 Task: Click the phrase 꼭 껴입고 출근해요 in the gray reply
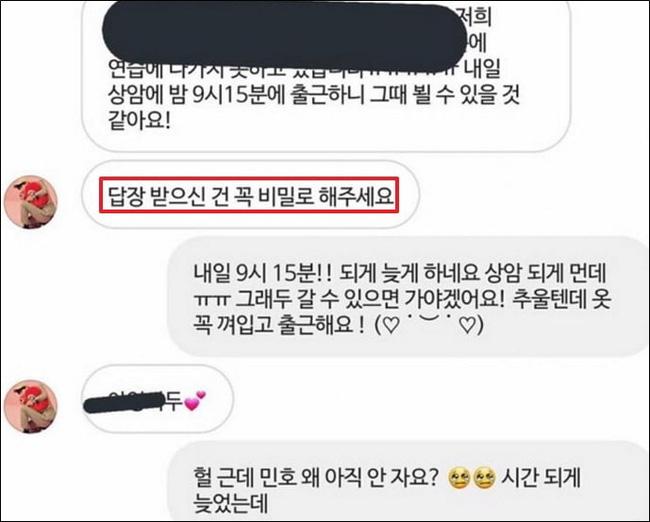[279, 325]
